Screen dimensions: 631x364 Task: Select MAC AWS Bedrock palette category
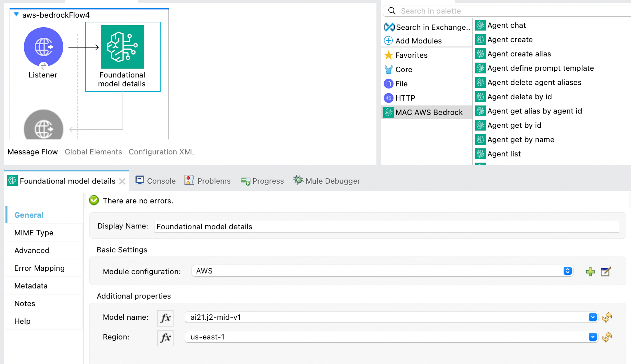pos(427,112)
